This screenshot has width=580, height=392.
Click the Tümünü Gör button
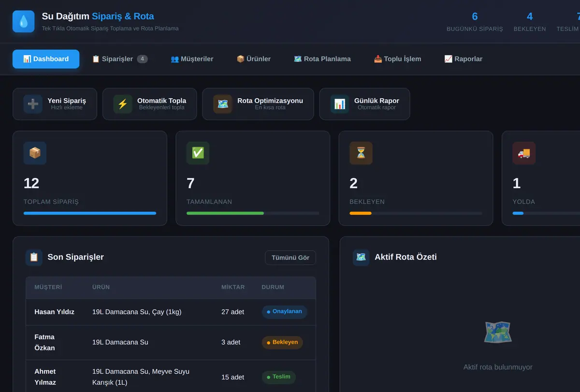click(290, 258)
